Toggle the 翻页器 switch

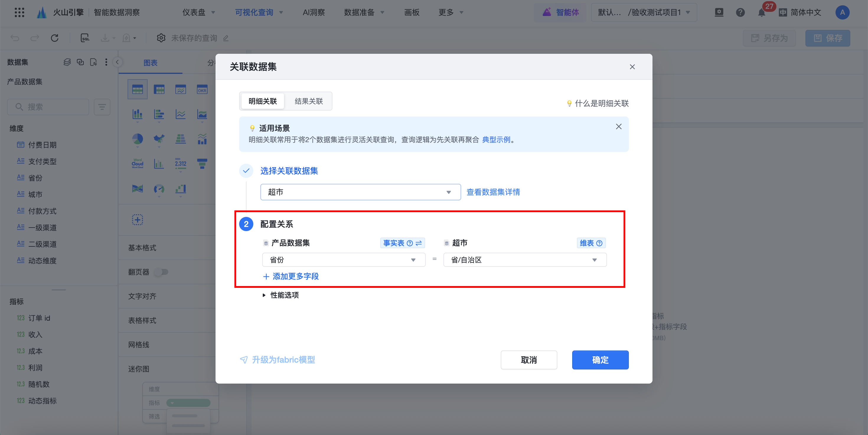pos(161,272)
